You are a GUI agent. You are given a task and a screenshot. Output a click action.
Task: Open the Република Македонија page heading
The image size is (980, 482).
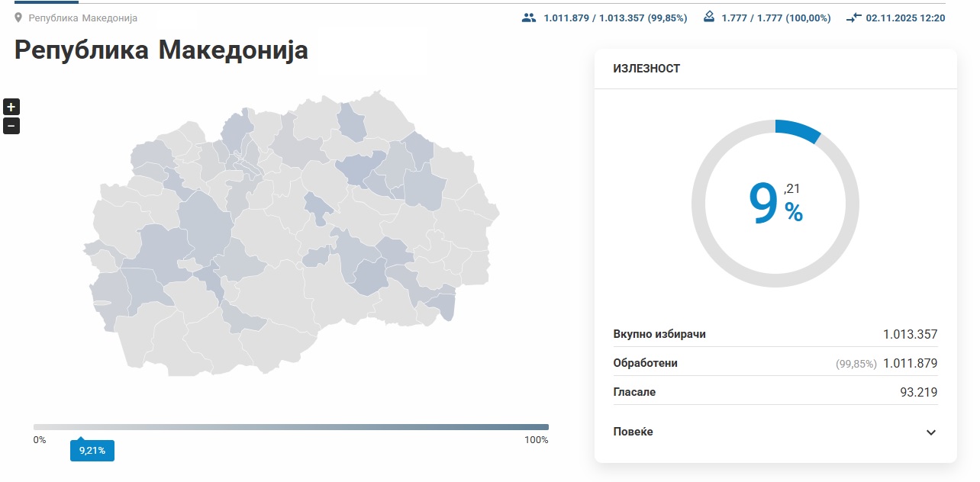coord(160,51)
